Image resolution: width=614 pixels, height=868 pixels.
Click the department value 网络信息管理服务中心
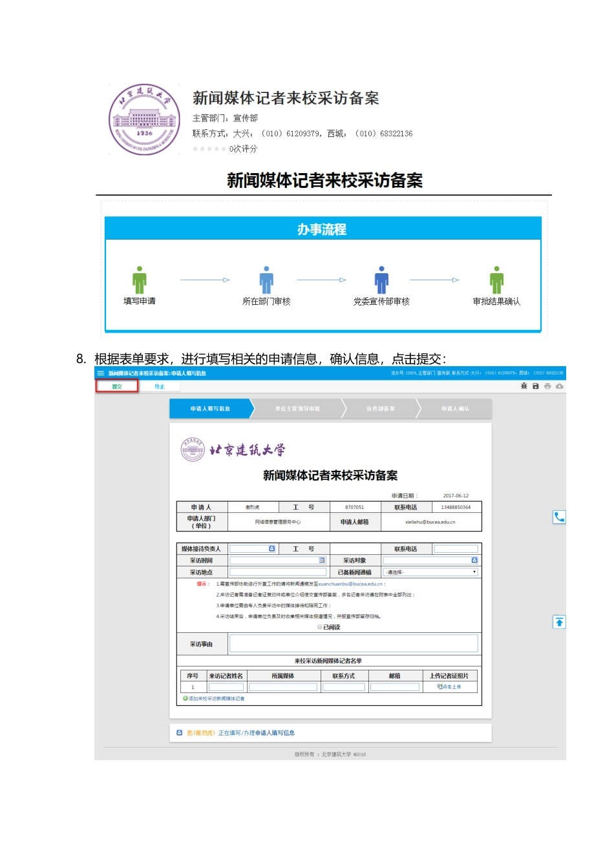pos(278,522)
